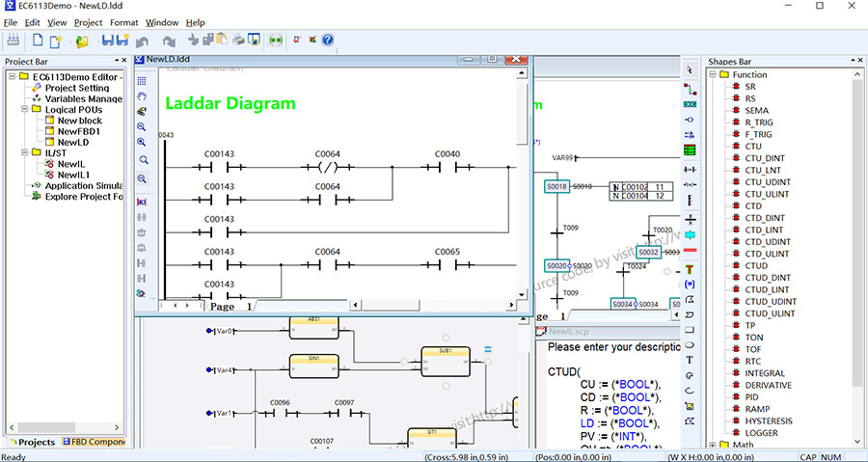Click the S0018 step box in SFC window
The image size is (868, 462).
(556, 186)
